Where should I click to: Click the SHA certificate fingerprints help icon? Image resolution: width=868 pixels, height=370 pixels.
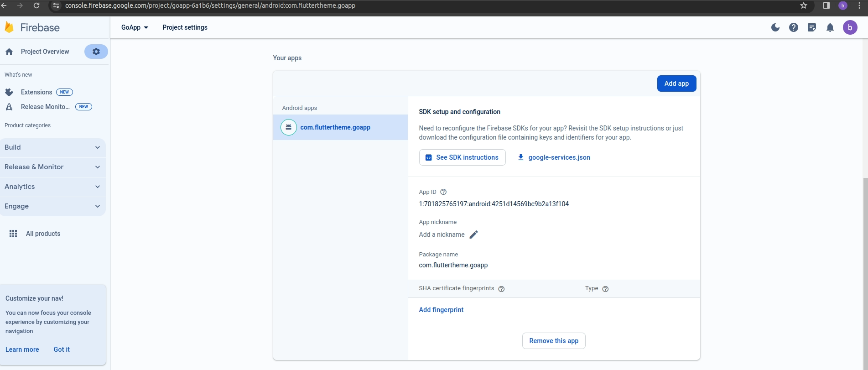[x=501, y=289]
